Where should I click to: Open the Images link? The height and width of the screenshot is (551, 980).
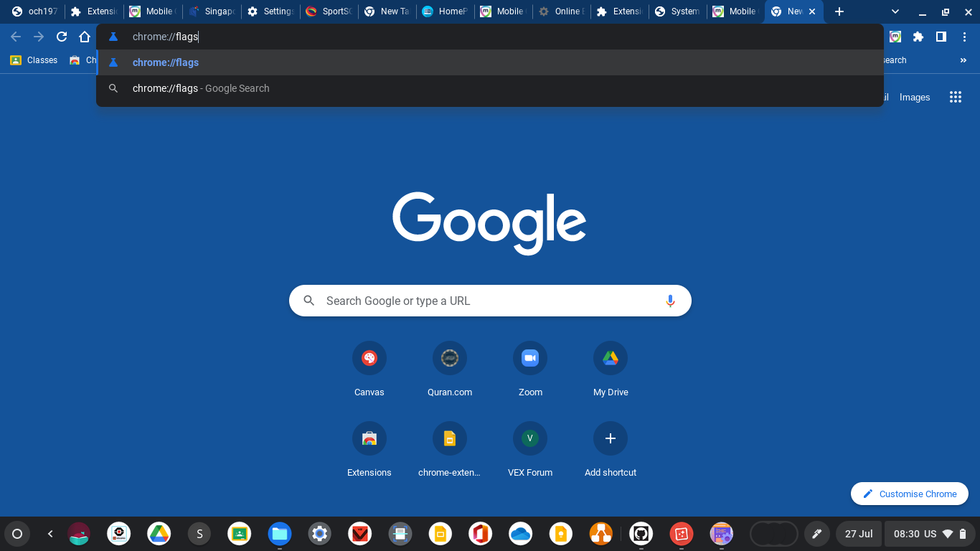[915, 97]
